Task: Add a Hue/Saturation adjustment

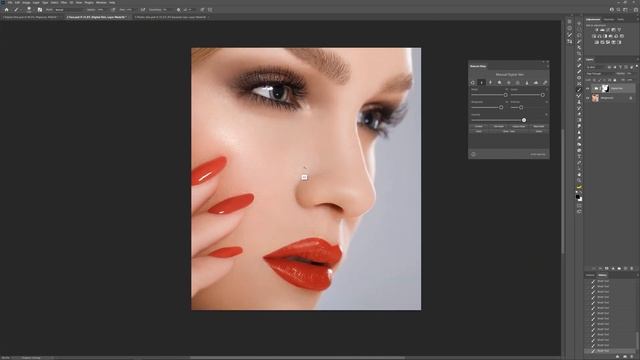Action: coord(594,36)
